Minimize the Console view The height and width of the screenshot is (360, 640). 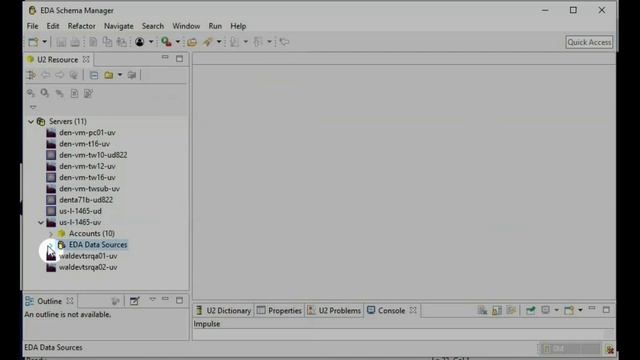point(592,309)
